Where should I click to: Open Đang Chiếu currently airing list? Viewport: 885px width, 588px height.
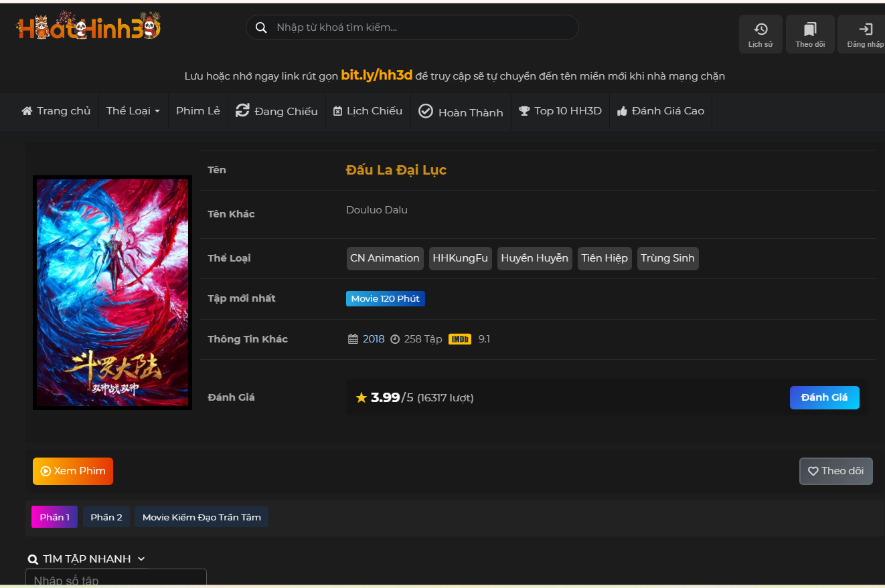(276, 111)
